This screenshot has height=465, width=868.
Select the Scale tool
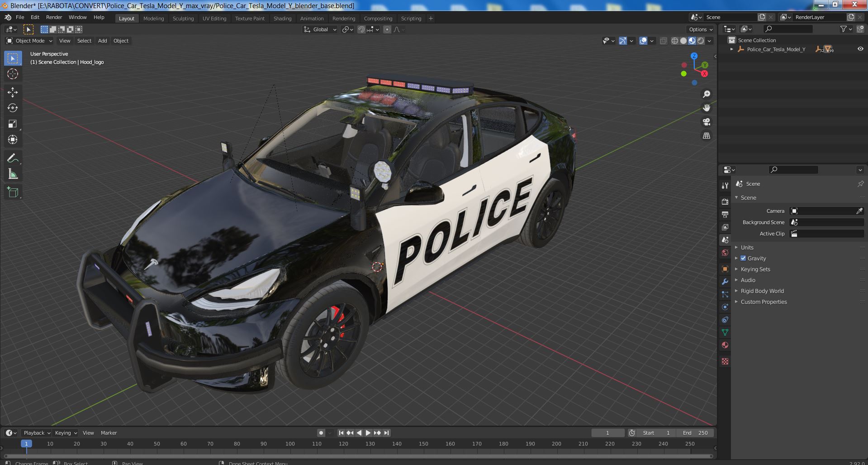13,124
